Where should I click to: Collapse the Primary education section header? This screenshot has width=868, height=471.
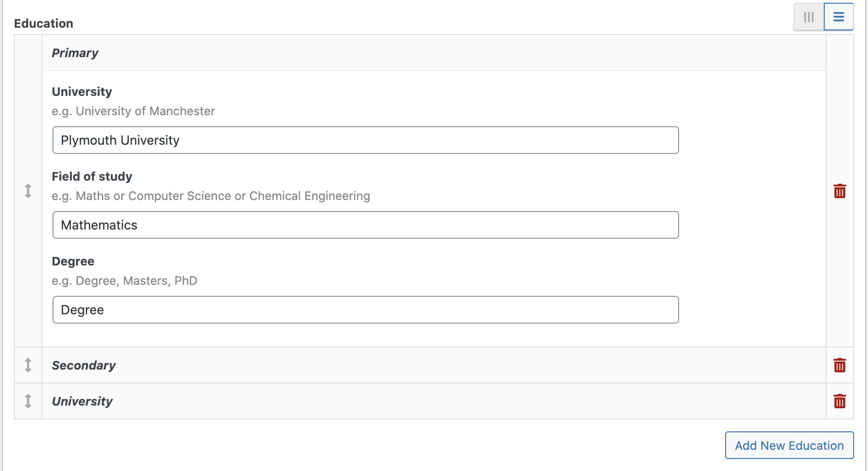click(x=434, y=53)
